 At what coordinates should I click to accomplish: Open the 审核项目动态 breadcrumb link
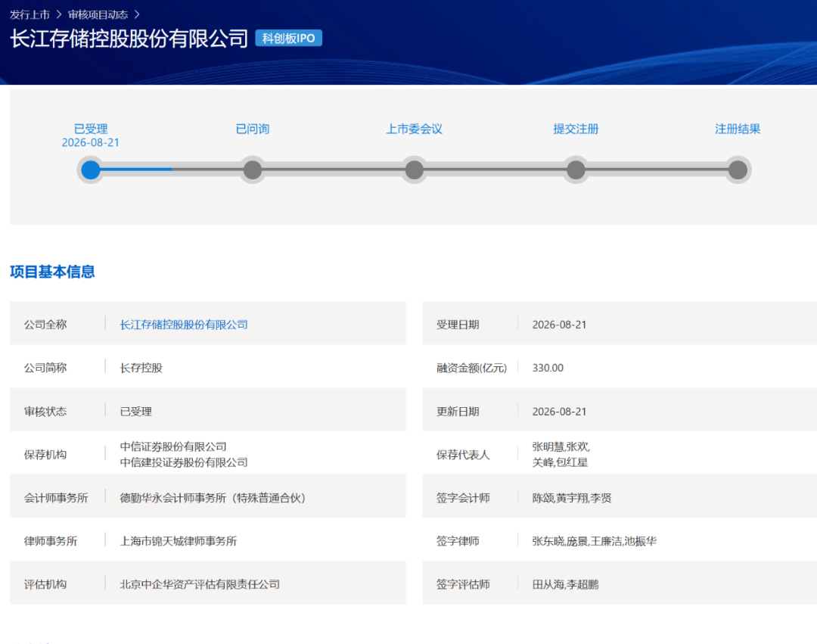[x=98, y=14]
